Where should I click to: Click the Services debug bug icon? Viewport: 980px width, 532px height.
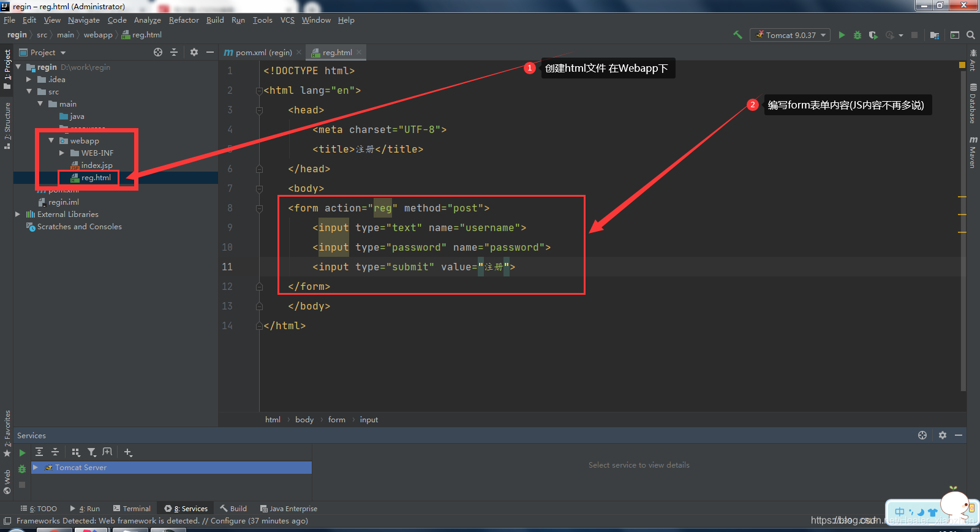(22, 469)
